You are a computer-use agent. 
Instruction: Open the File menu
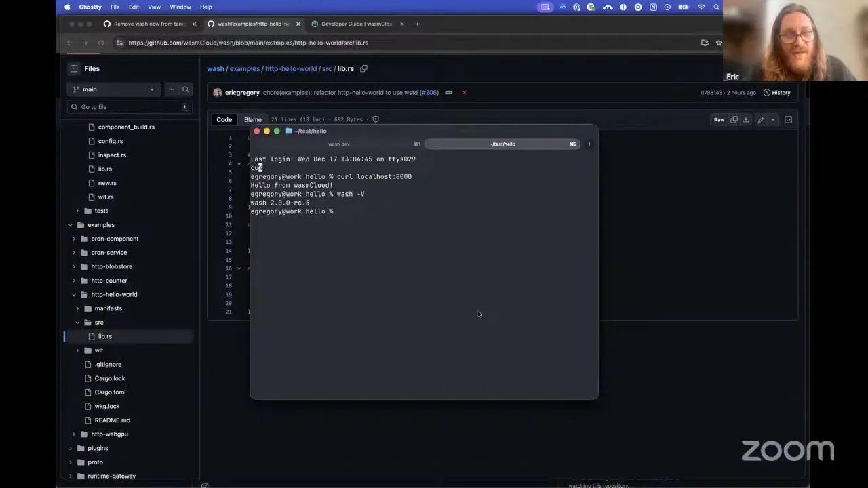[115, 7]
